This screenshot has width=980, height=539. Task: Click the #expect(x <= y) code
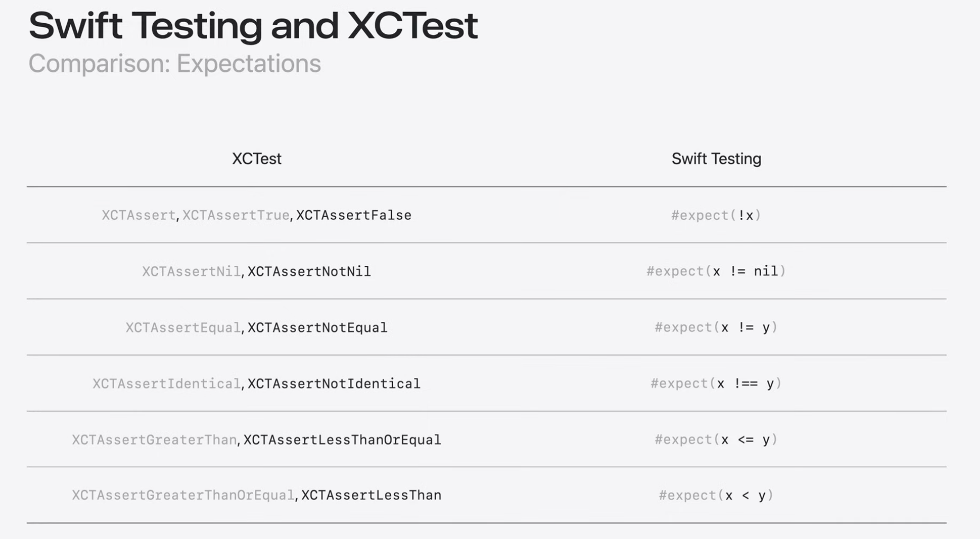pyautogui.click(x=716, y=439)
